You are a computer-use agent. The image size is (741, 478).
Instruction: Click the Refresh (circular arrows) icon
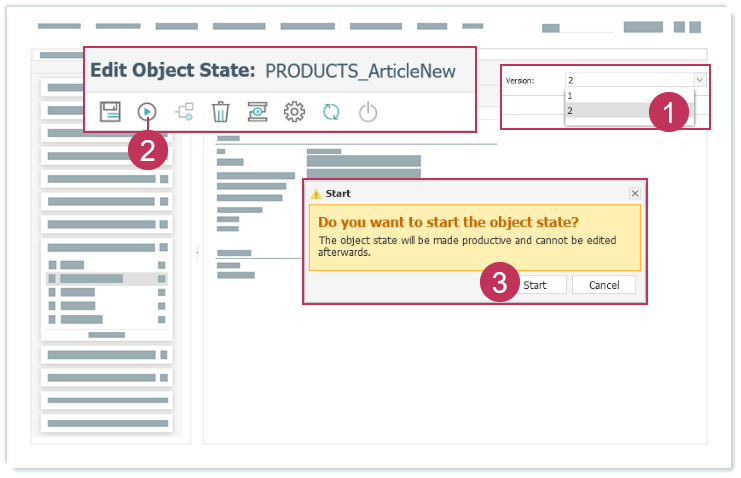pyautogui.click(x=331, y=111)
